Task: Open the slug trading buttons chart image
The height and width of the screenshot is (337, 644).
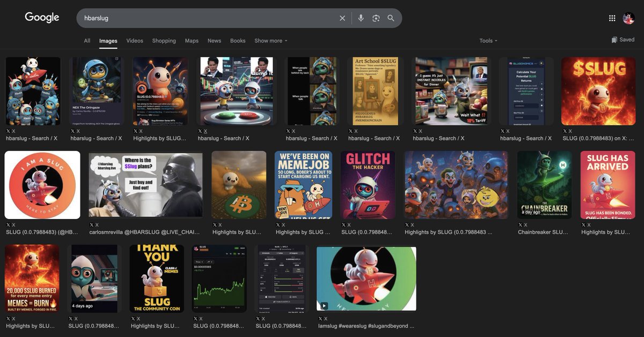Action: pos(237,91)
